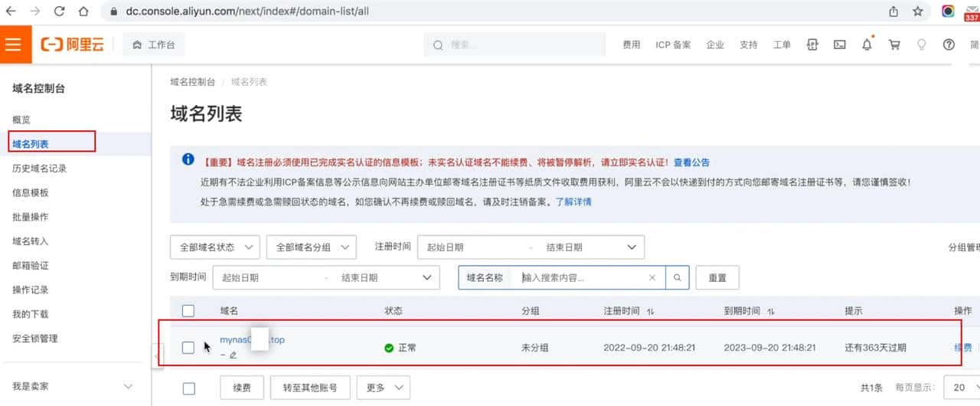Select 域名列表 in the sidebar
The width and height of the screenshot is (980, 406).
click(x=31, y=143)
